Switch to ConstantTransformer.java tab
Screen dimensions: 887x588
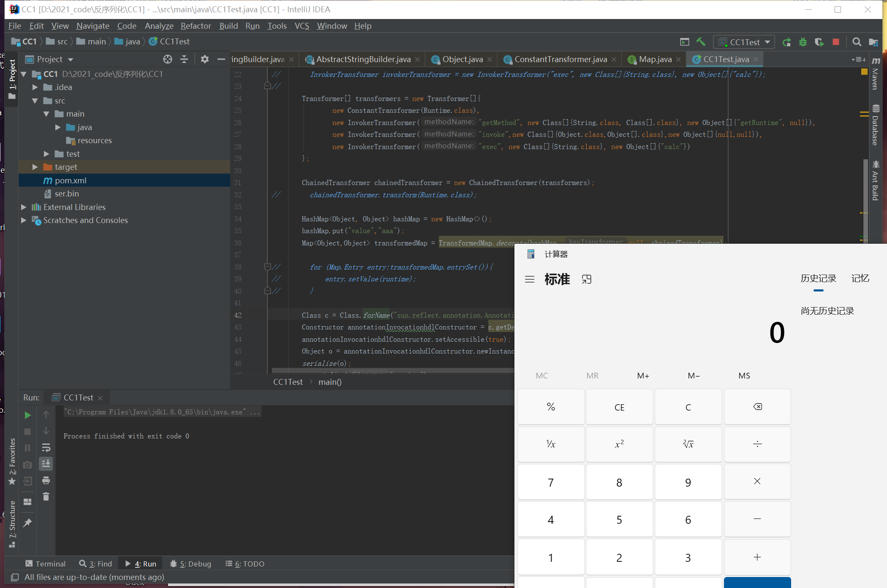pos(560,59)
